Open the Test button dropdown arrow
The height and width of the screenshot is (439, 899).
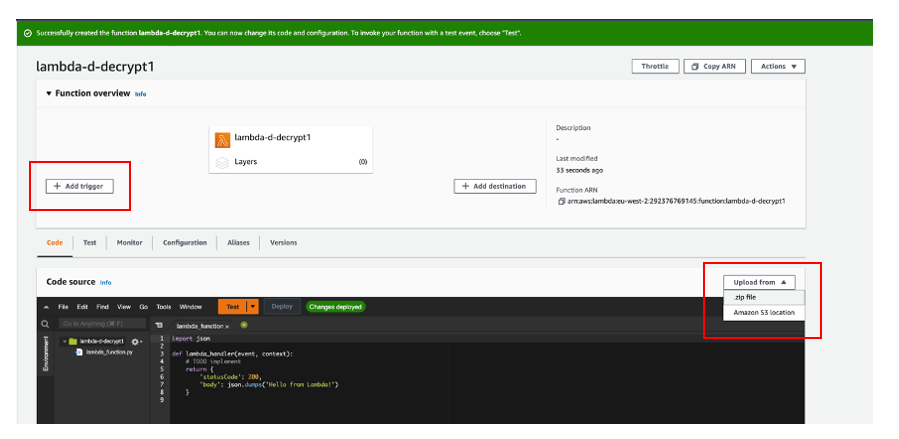point(252,307)
